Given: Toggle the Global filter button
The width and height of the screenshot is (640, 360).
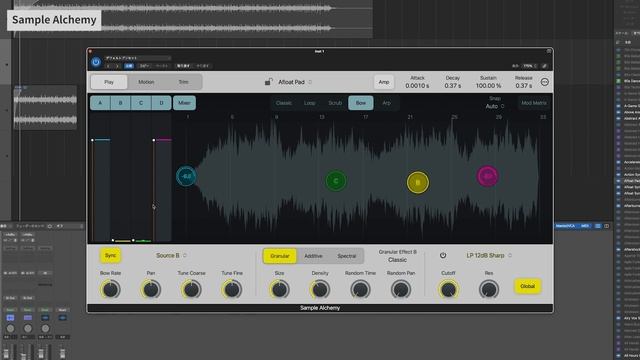Looking at the screenshot, I should [527, 286].
